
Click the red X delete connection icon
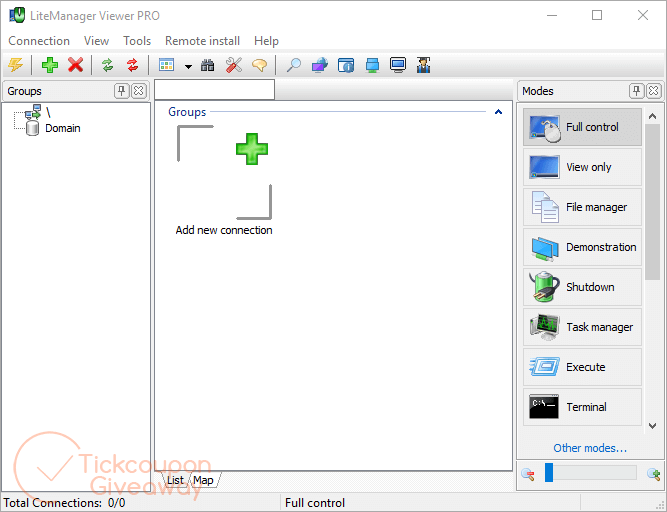(x=76, y=65)
